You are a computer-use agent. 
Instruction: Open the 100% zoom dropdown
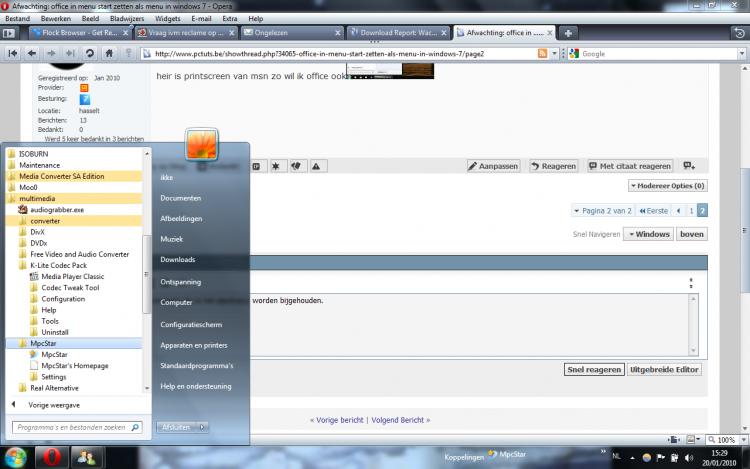tap(743, 440)
